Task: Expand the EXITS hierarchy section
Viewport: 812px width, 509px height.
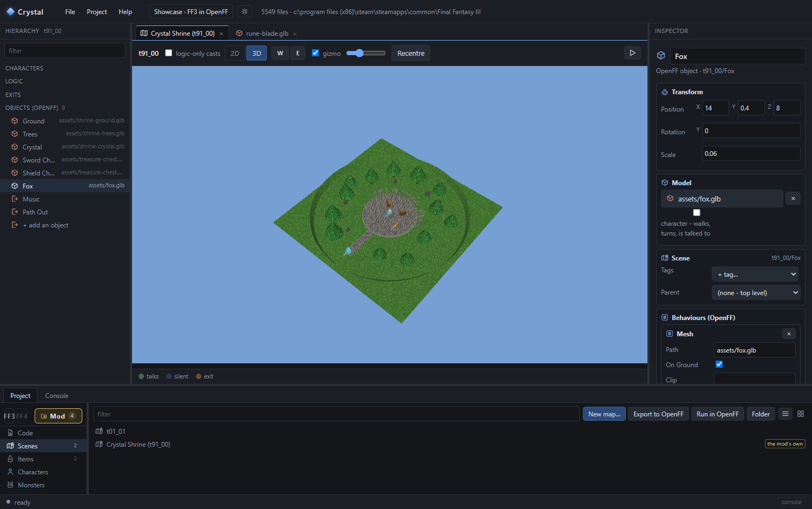Action: point(13,95)
